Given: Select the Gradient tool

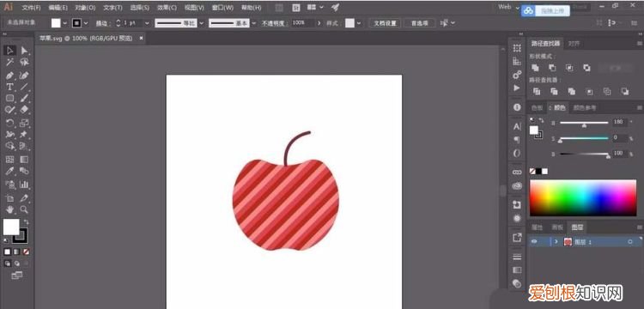Looking at the screenshot, I should (x=25, y=159).
